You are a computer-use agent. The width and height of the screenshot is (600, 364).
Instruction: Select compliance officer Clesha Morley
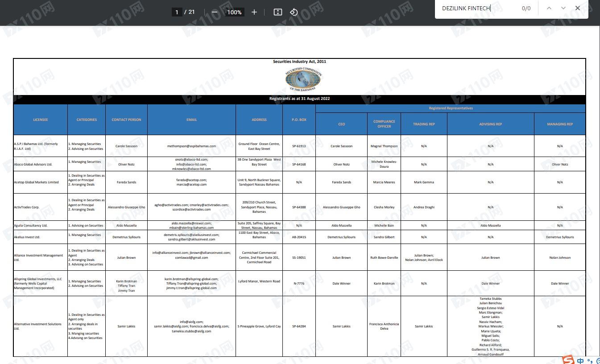click(x=384, y=207)
